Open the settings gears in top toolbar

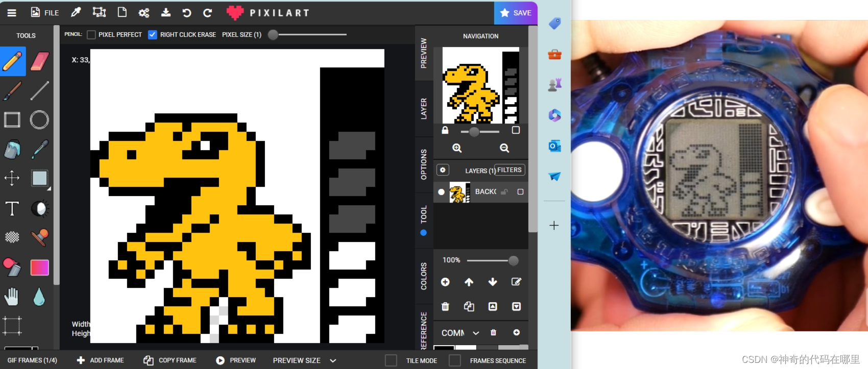tap(144, 13)
